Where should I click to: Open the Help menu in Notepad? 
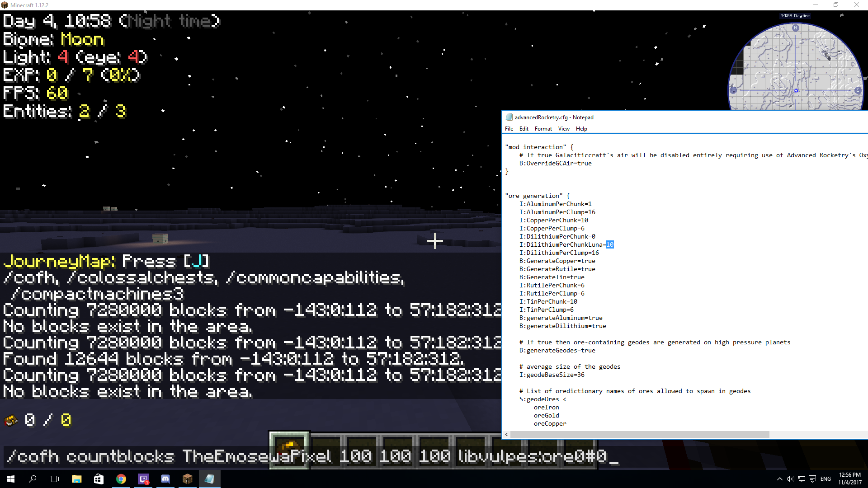click(x=581, y=129)
